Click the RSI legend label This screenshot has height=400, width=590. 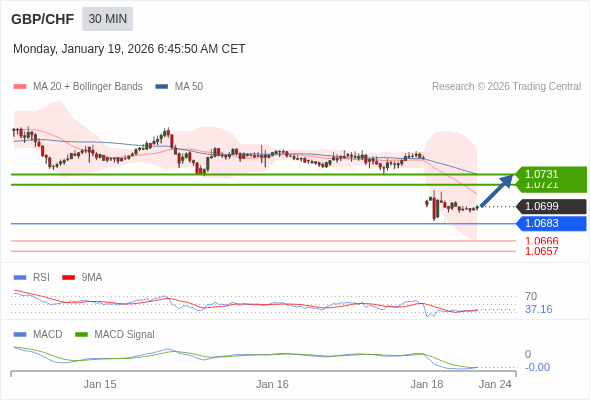(41, 277)
